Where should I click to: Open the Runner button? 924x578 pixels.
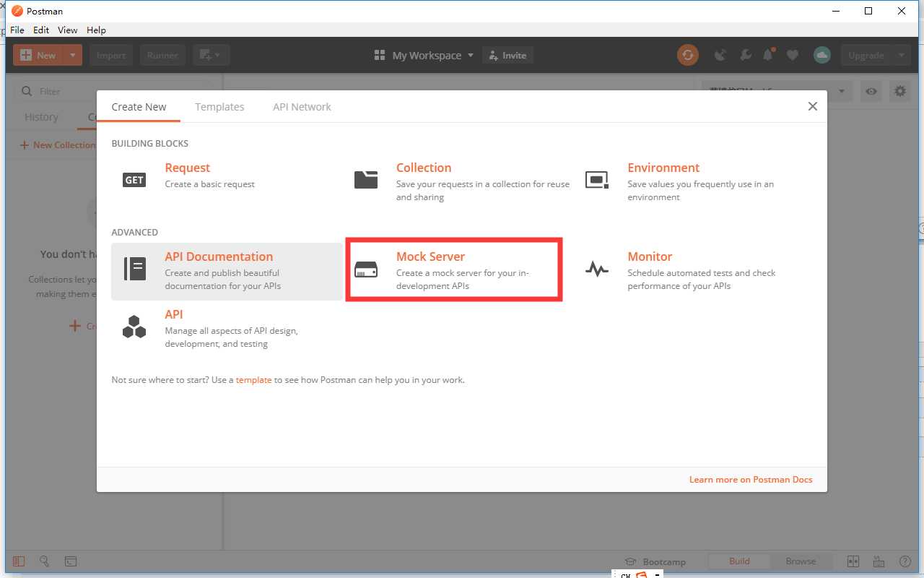[162, 55]
